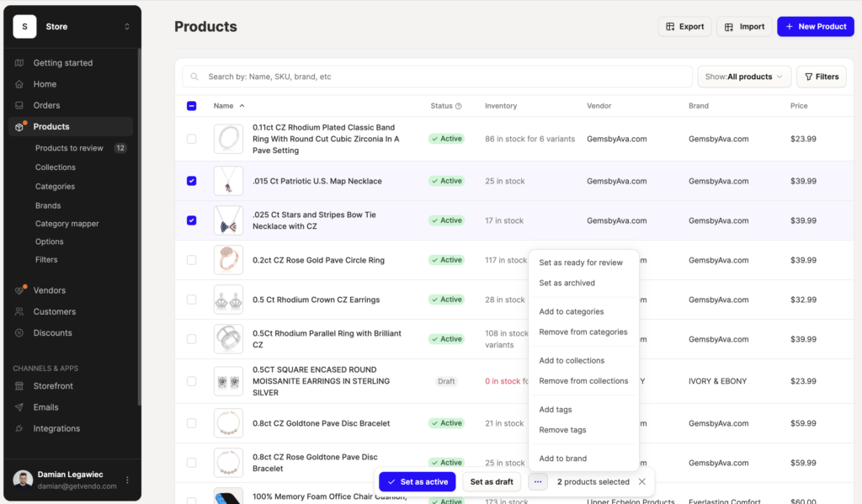Screen dimensions: 862x504
Task: Check the 0.2ct CZ Rose Gold Pave Circle Ring checkbox
Action: (191, 260)
